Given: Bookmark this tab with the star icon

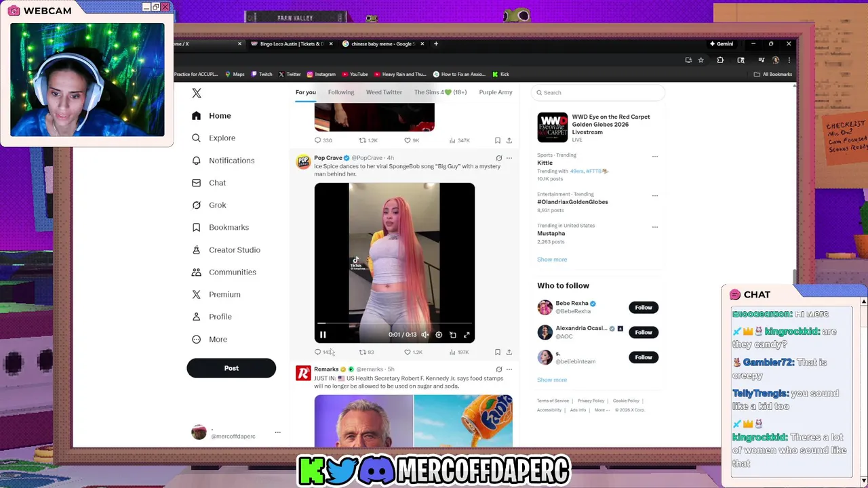Looking at the screenshot, I should pos(701,60).
